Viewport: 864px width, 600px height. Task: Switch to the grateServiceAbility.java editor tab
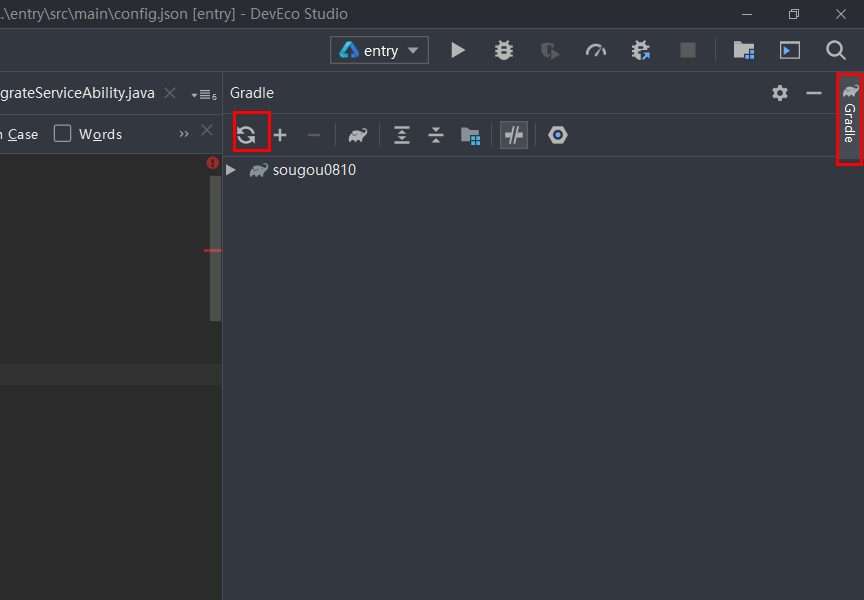click(77, 93)
